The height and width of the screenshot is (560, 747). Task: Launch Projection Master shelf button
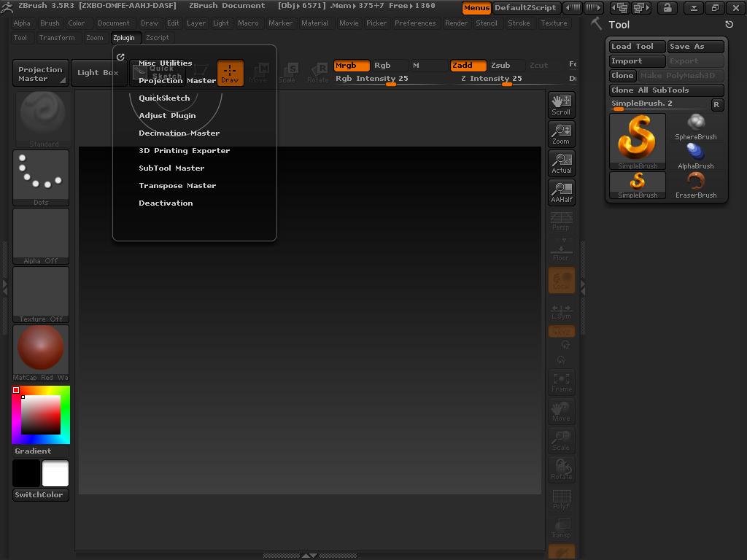[41, 73]
